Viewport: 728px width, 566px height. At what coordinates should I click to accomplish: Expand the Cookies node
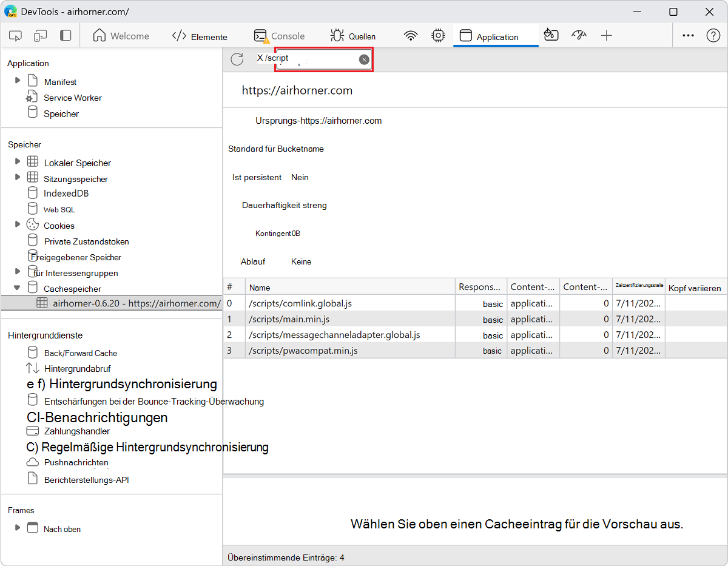tap(18, 224)
